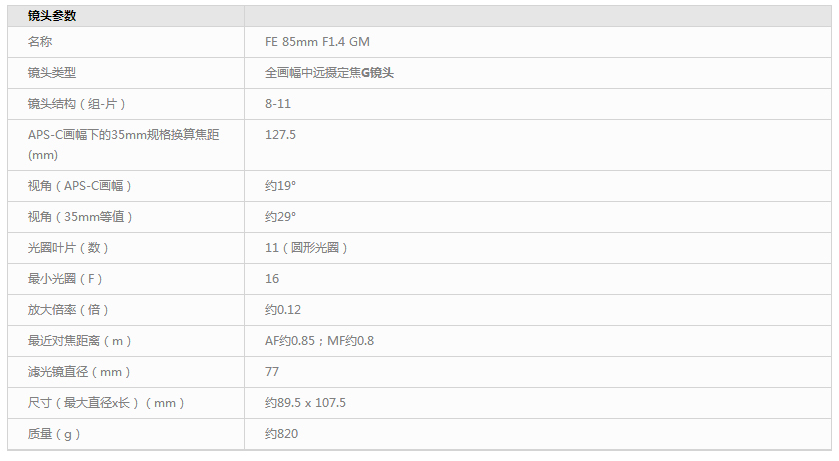Click the 约0.12 magnification value
The image size is (839, 461).
pos(283,310)
